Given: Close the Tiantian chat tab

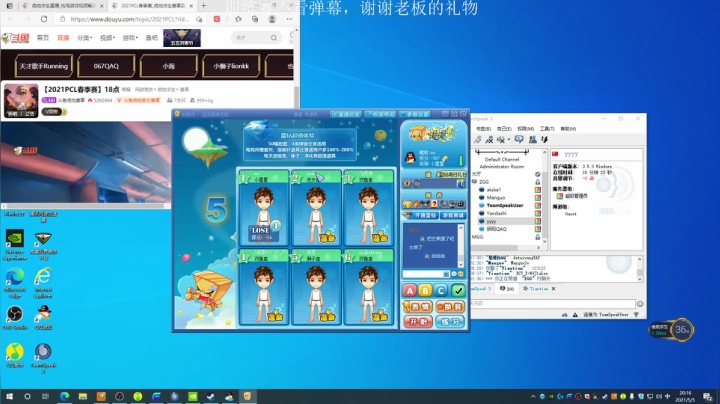Looking at the screenshot, I should (x=554, y=289).
